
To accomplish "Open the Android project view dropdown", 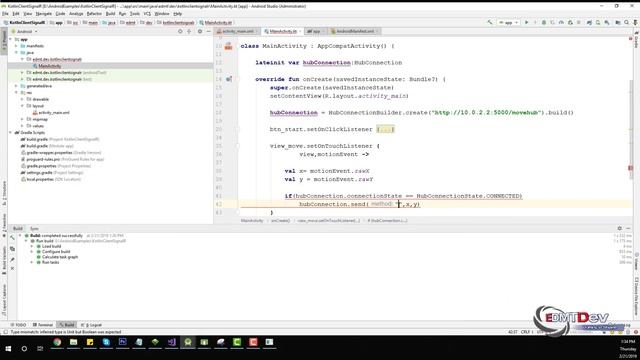I will point(24,31).
